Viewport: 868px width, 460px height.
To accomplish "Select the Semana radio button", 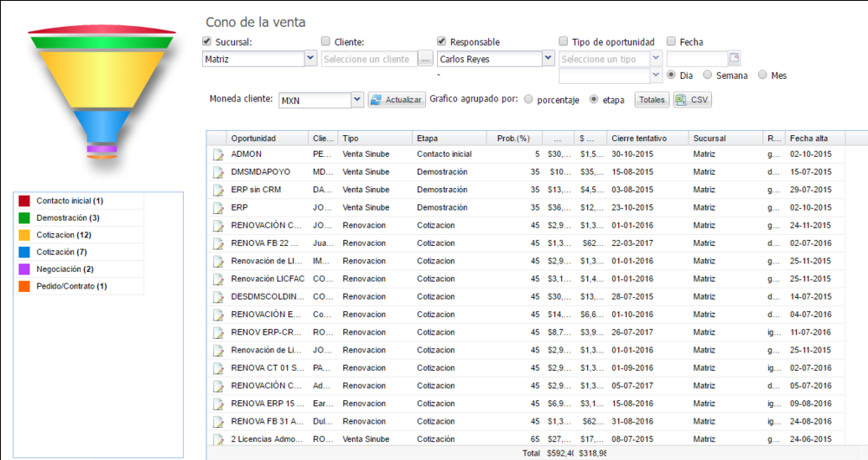I will pyautogui.click(x=708, y=75).
